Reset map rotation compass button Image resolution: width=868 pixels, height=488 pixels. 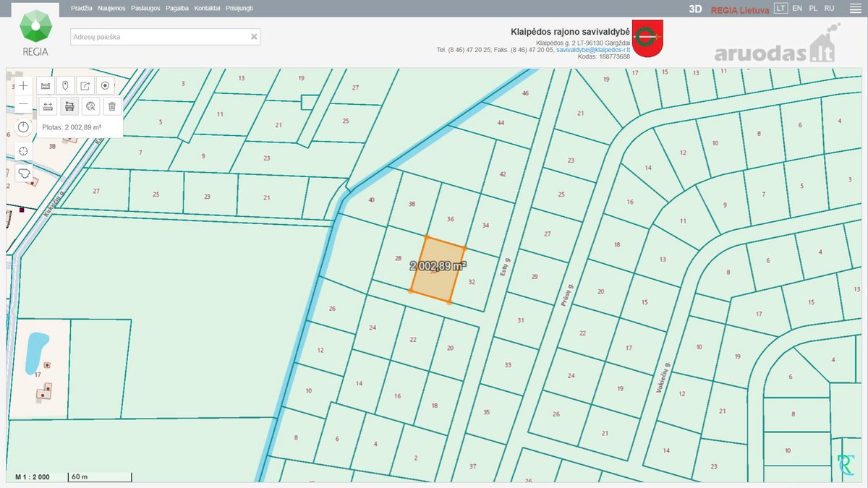23,127
